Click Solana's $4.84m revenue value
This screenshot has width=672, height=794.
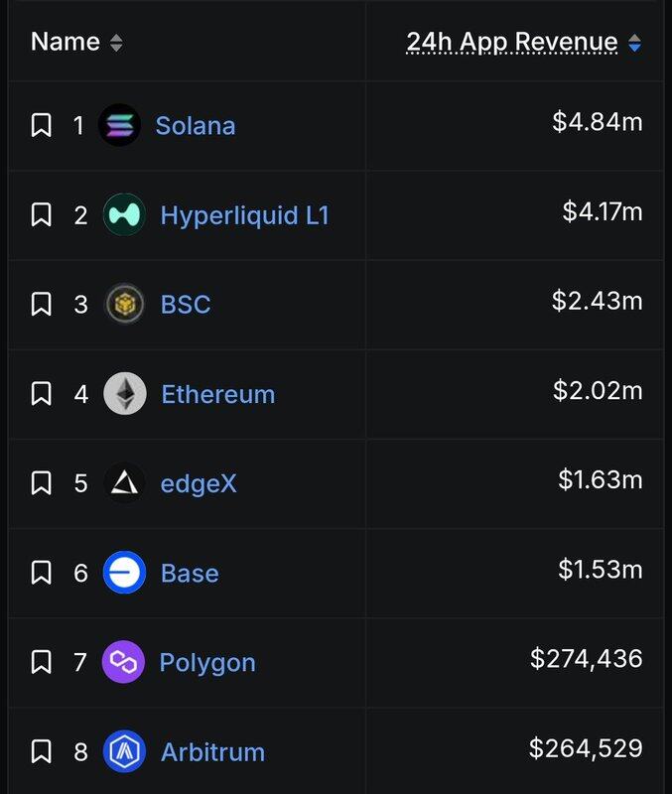point(598,122)
